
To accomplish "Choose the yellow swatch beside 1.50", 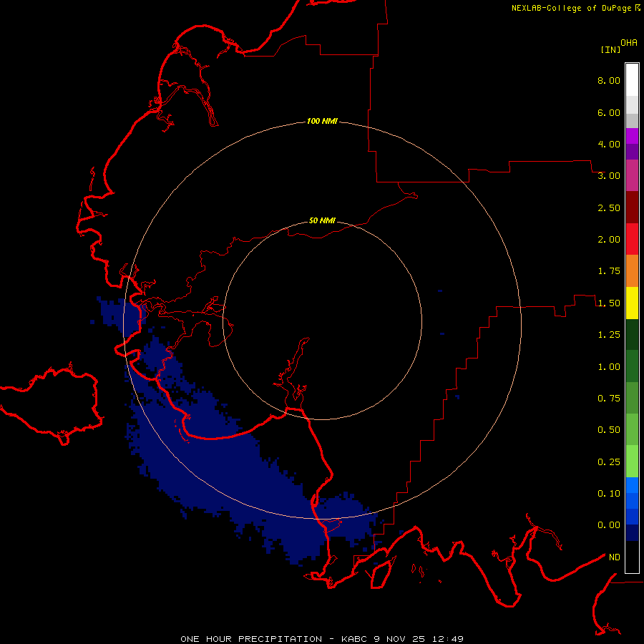I will (632, 303).
